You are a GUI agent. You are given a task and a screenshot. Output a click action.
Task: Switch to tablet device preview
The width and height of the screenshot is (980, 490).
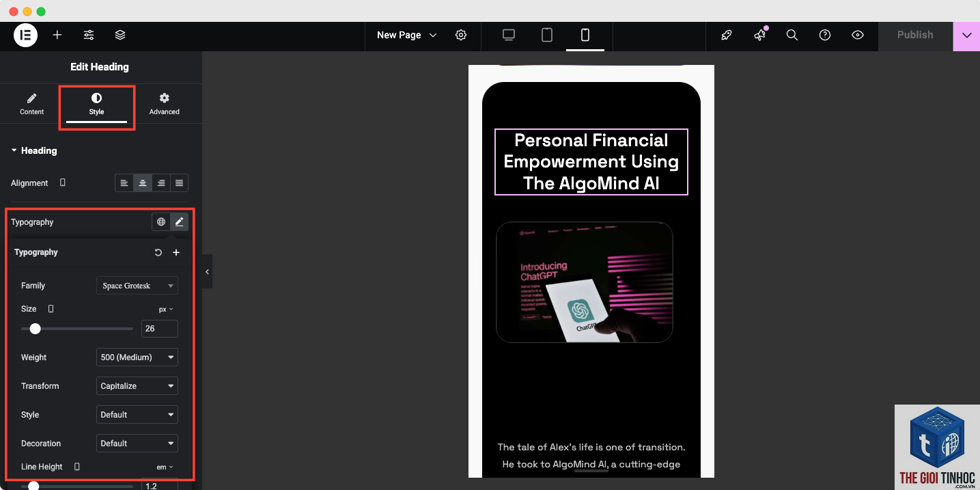point(547,35)
